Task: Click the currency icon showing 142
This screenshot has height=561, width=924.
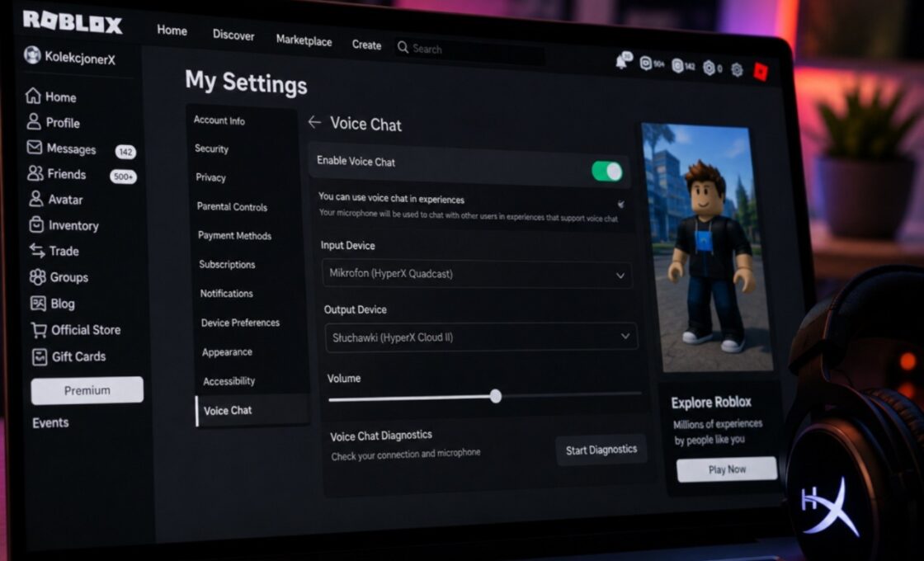Action: click(677, 66)
